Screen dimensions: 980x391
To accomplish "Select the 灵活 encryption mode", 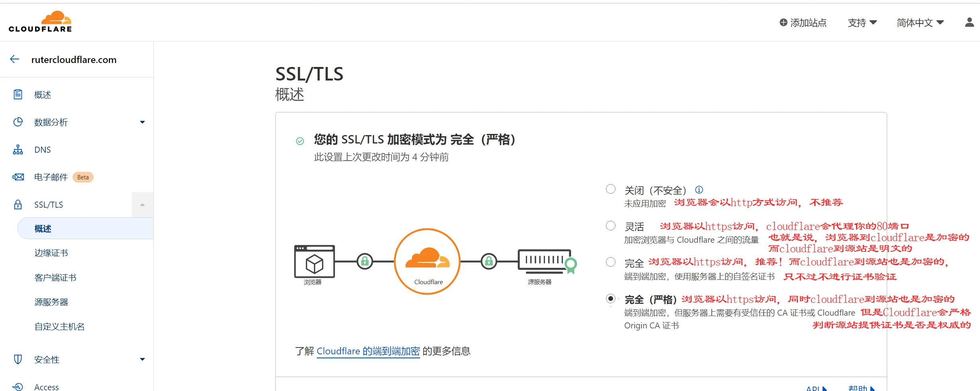I will 611,226.
